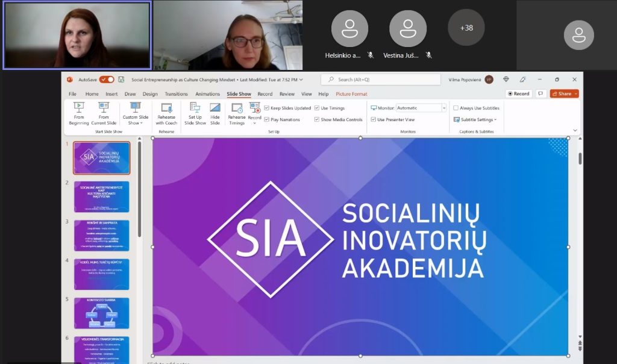
Task: Open the Picture Format tab
Action: tap(351, 94)
